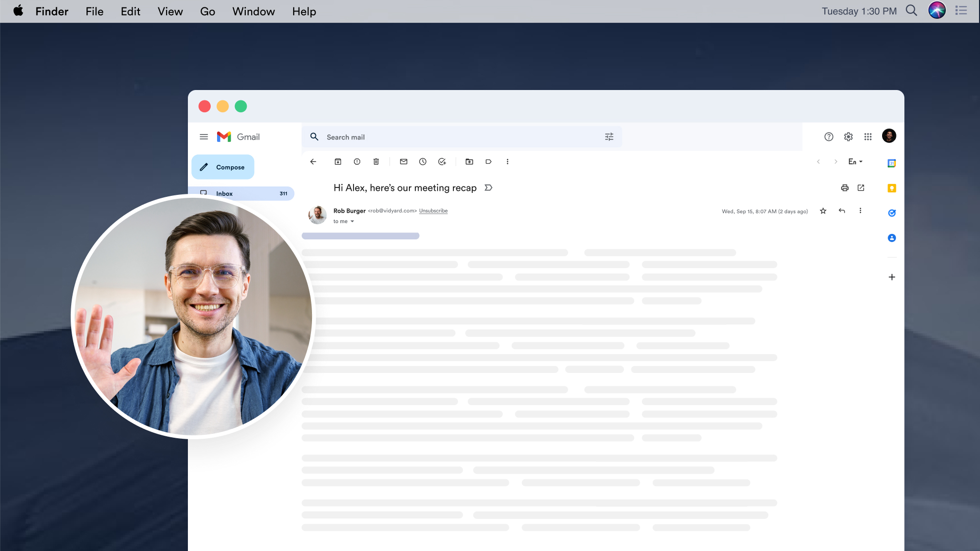This screenshot has width=980, height=551.
Task: Toggle the main menu hamburger
Action: click(x=204, y=137)
